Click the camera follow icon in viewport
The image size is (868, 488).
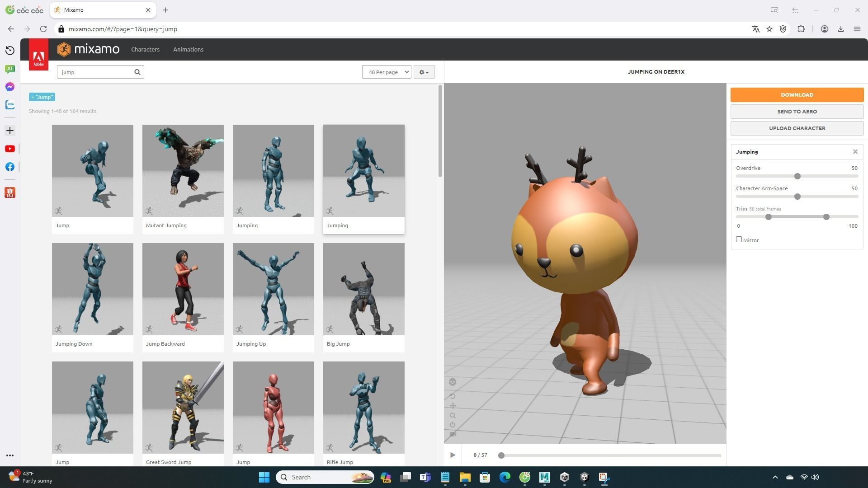(x=453, y=434)
